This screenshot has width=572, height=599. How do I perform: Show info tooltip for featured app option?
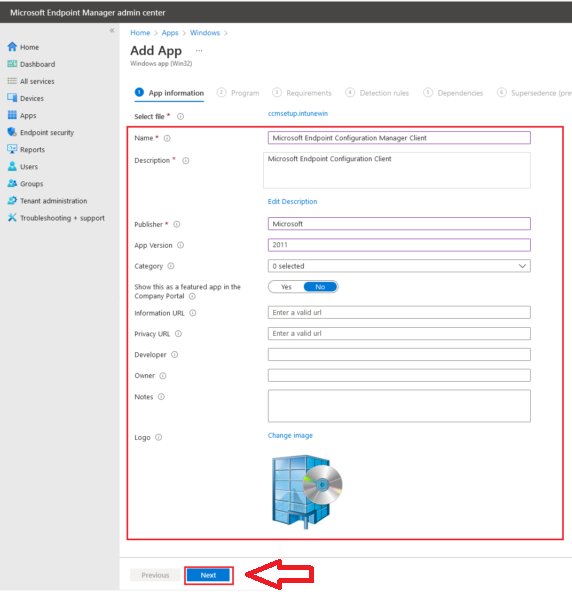192,296
